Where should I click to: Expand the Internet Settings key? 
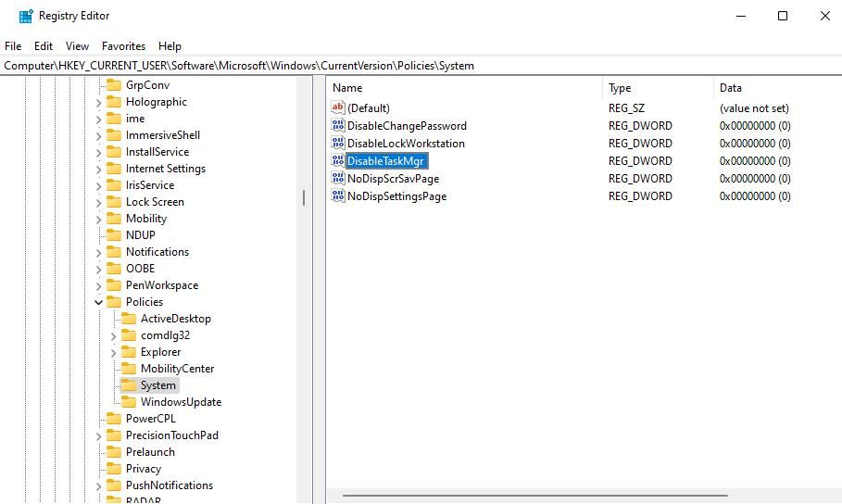(99, 170)
